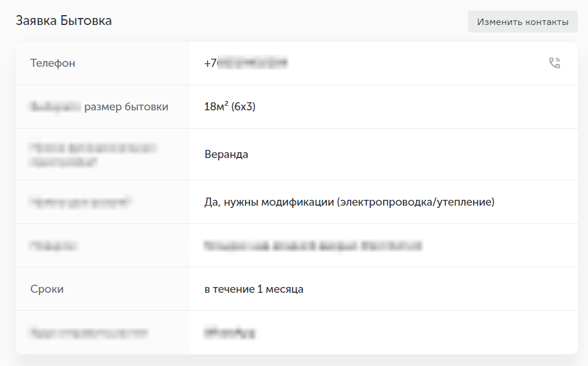
Task: Select the 18м² size value
Action: 216,107
